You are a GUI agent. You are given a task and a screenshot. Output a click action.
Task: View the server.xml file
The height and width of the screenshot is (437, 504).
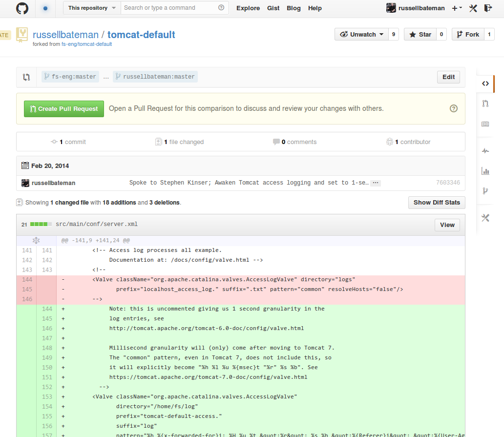447,225
